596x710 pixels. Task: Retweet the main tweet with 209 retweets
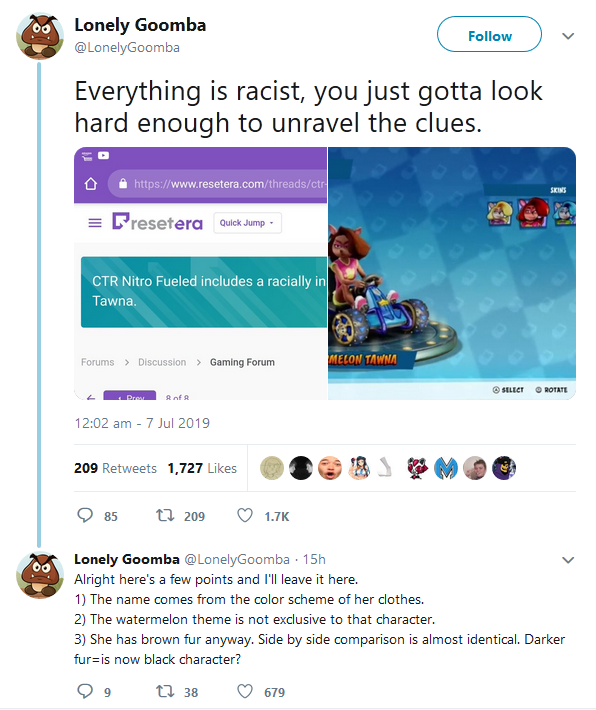click(165, 515)
